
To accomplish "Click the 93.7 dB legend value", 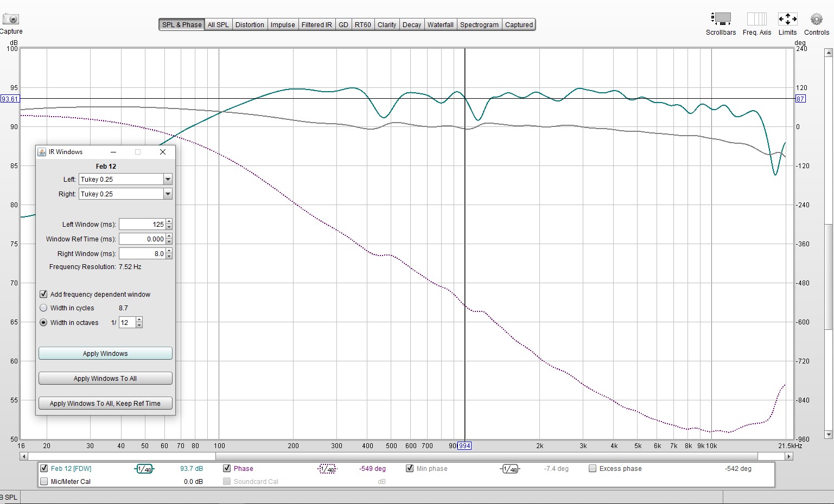I will [x=192, y=469].
